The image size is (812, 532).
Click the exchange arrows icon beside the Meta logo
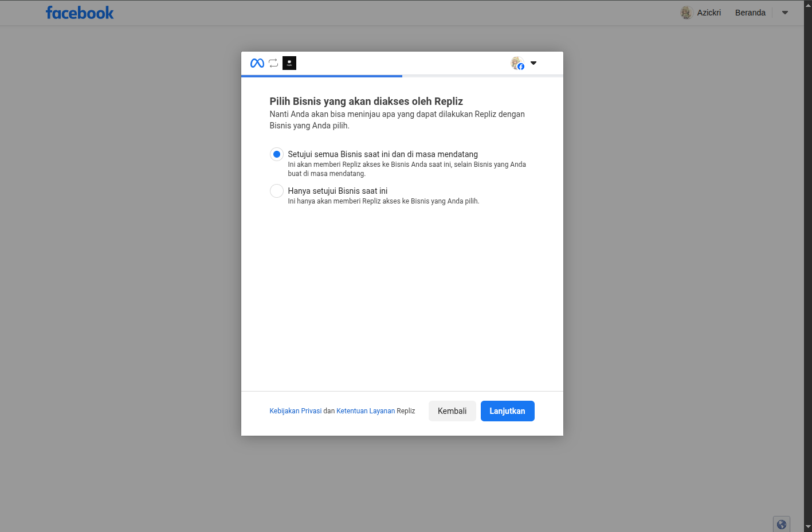273,63
